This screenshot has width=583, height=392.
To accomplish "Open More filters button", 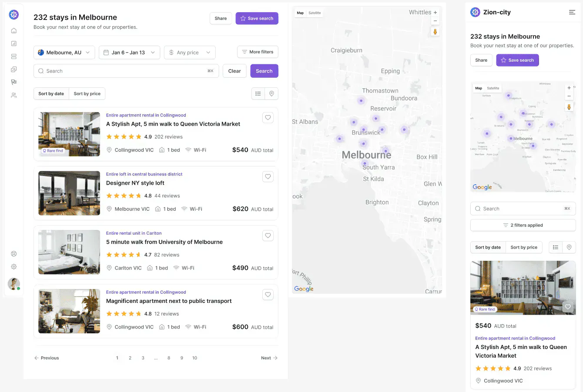I will click(x=258, y=52).
